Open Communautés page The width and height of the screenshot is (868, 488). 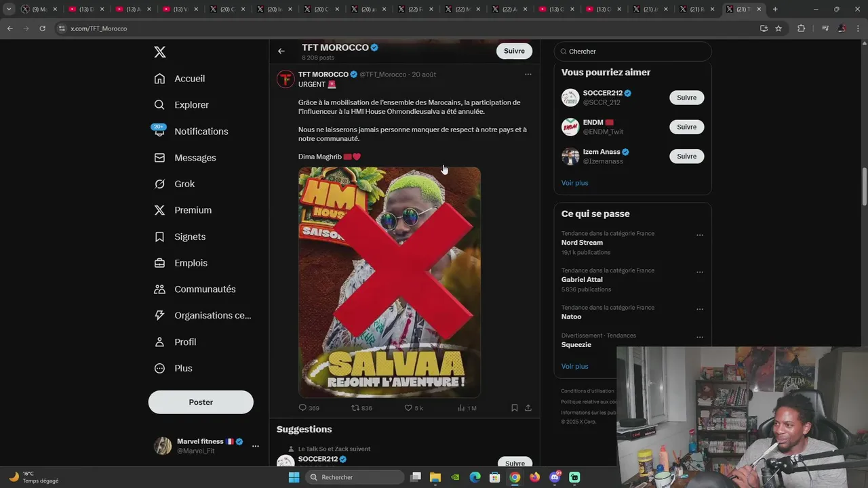[195, 289]
